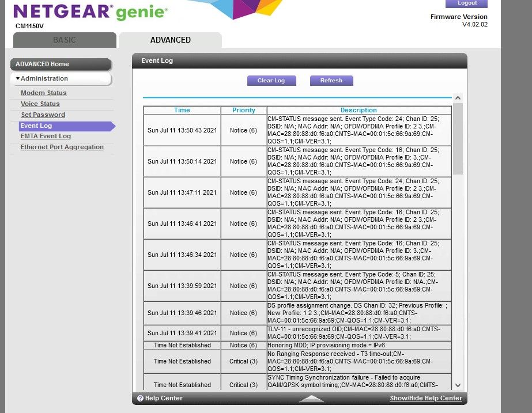Click Critical (3) priority for T3 time-out row
The width and height of the screenshot is (532, 413).
(x=244, y=362)
